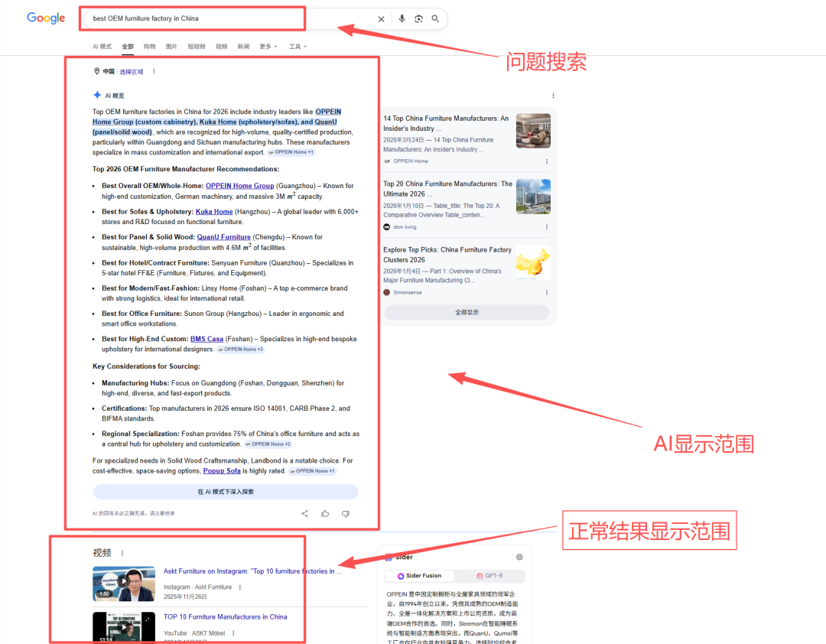Open three-dot menu above source cards
Screen dimensions: 826x644
[553, 96]
